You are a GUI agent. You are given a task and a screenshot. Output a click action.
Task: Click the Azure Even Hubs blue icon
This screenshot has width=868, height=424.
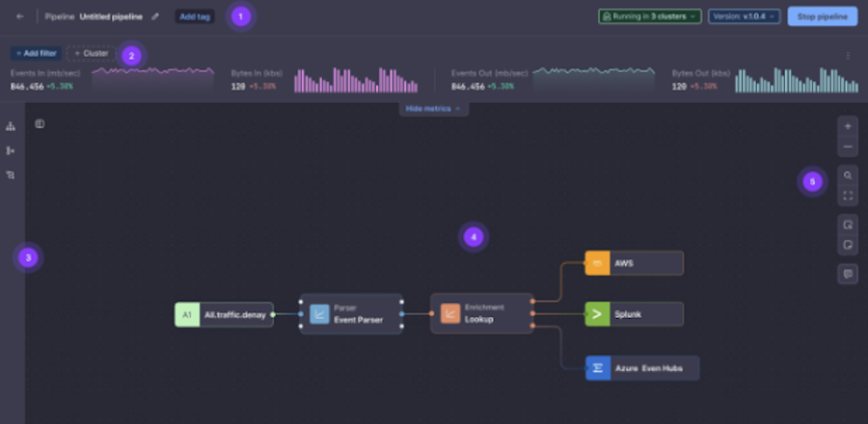tap(598, 368)
